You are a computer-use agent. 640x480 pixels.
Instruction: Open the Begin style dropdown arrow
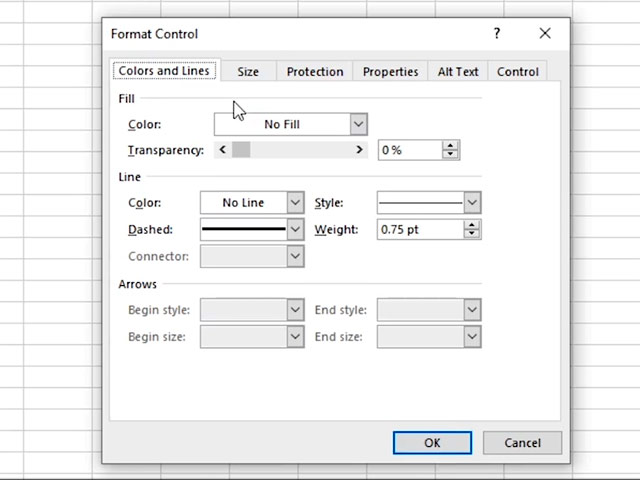click(x=295, y=310)
